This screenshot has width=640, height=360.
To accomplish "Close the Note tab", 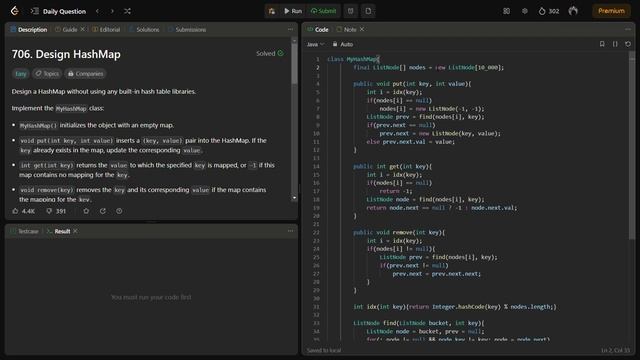I will click(362, 29).
